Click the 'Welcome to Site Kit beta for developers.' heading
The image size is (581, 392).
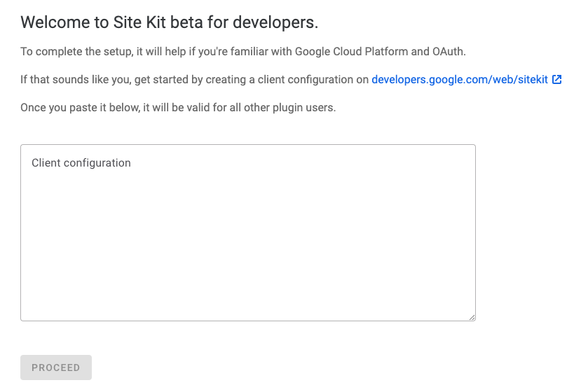[x=170, y=22]
